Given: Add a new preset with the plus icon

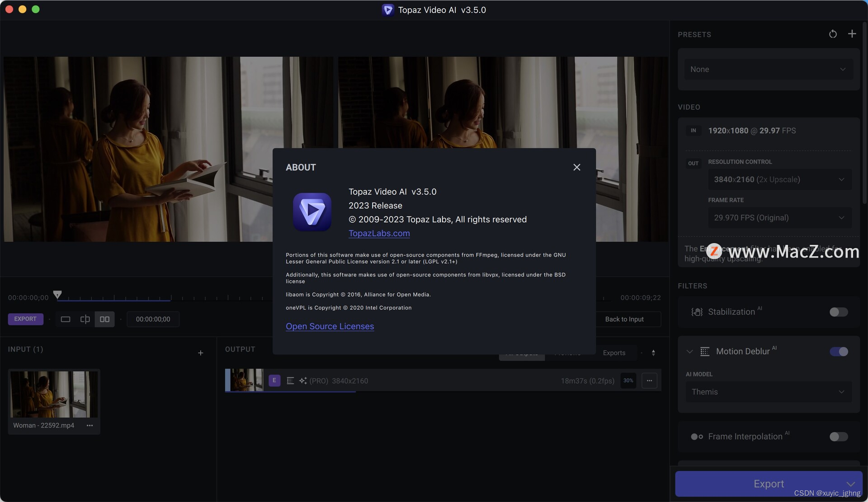Looking at the screenshot, I should click(852, 34).
